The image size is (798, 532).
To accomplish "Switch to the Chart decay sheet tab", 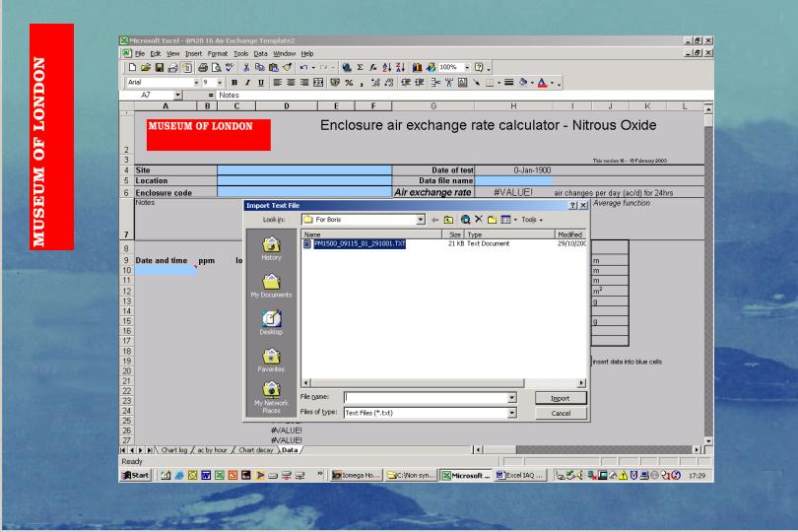I will coord(256,450).
